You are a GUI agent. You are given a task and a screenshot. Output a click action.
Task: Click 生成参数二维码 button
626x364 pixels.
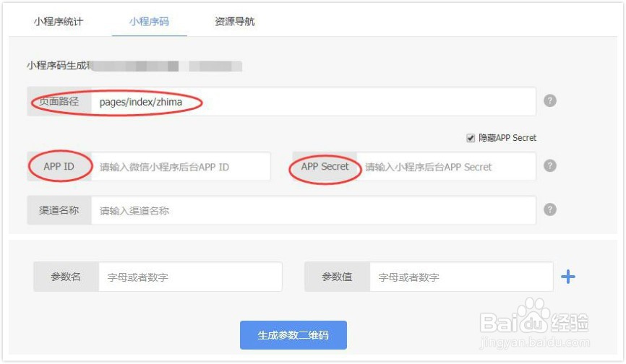[293, 335]
